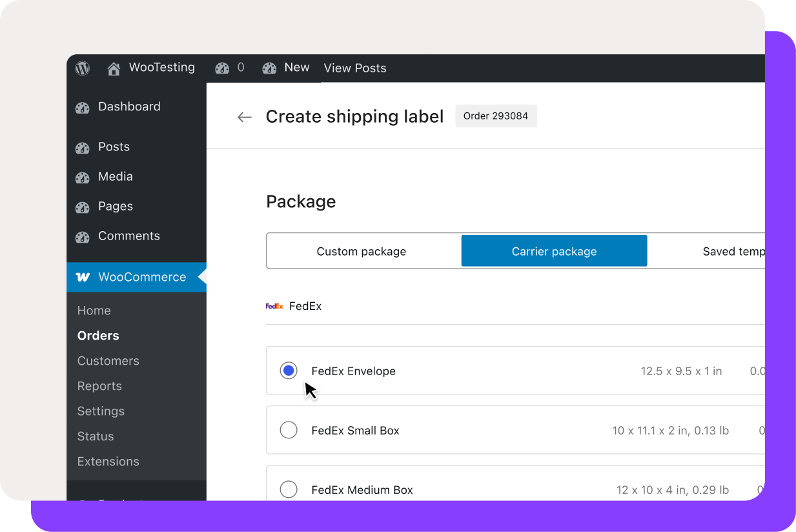Click the 0 comments count in admin bar
Screen dimensions: 796x532
(241, 67)
